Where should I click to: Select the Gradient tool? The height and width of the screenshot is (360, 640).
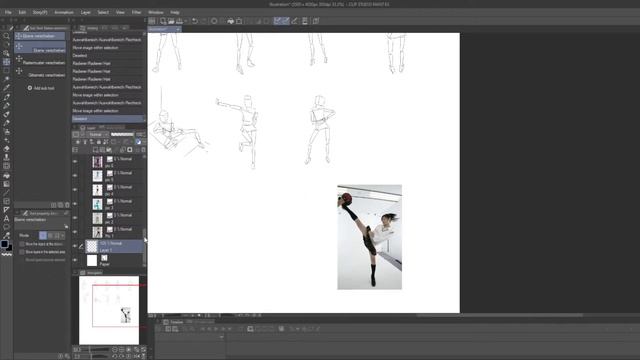[x=6, y=184]
